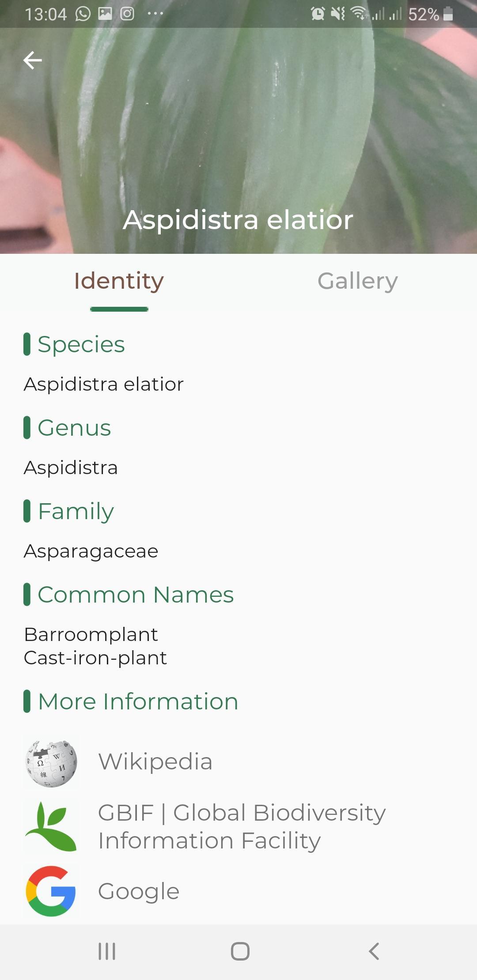The width and height of the screenshot is (477, 980).
Task: Open the Wikipedia globe icon
Action: [51, 762]
